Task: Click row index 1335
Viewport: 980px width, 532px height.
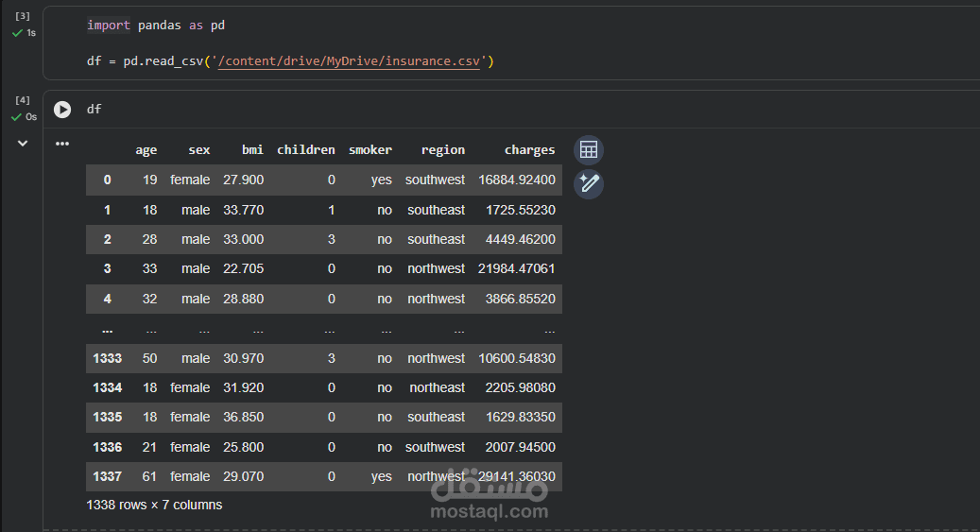Action: click(108, 417)
